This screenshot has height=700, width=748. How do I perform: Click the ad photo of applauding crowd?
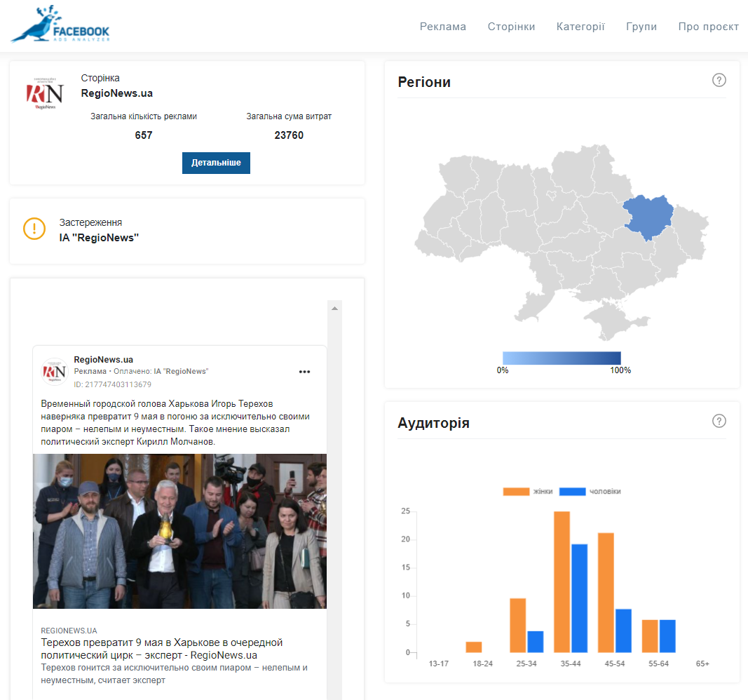pyautogui.click(x=179, y=531)
